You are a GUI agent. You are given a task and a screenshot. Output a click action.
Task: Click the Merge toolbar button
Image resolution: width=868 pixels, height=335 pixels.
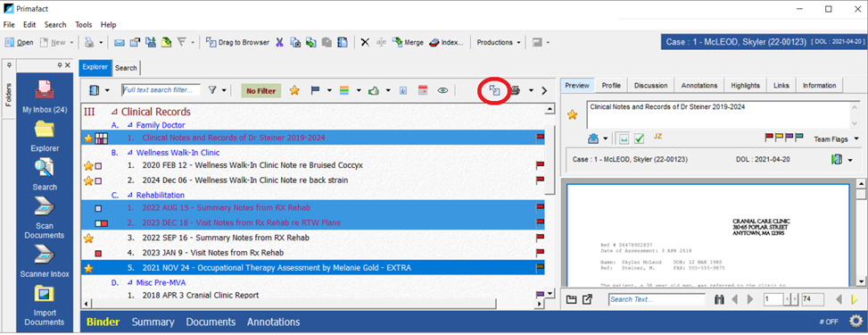point(408,42)
